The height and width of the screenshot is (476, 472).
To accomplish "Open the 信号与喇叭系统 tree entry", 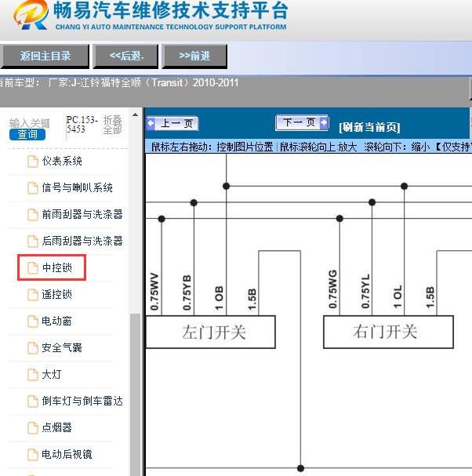I will [77, 188].
